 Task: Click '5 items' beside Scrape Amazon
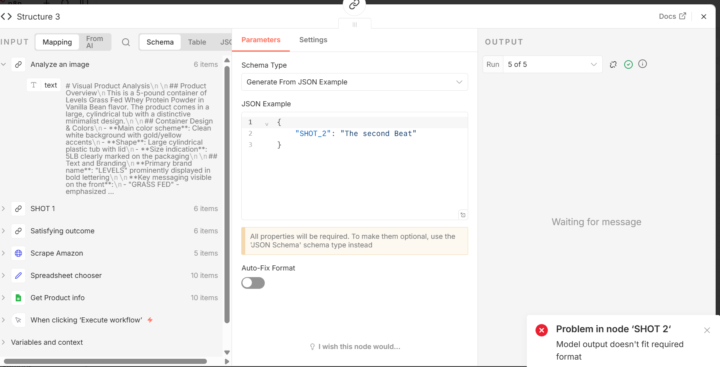206,253
